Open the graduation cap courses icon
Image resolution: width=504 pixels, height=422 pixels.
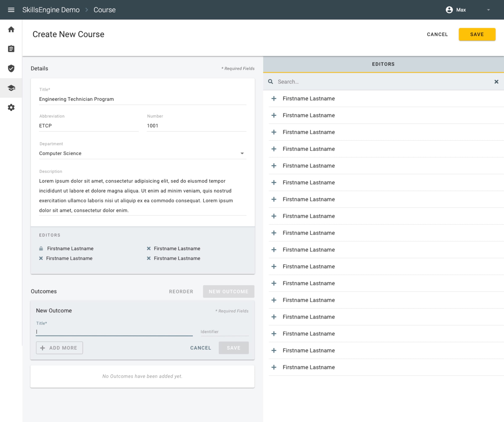(x=11, y=88)
